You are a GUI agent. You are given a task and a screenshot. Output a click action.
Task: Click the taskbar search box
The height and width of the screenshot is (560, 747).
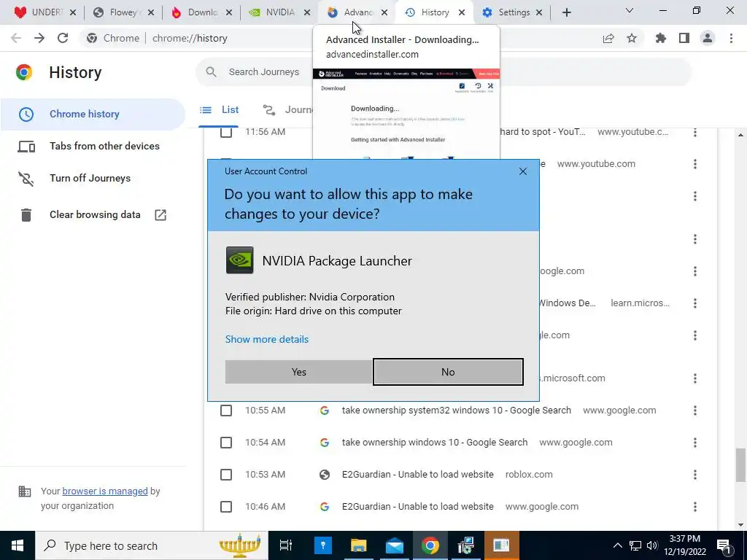[152, 545]
